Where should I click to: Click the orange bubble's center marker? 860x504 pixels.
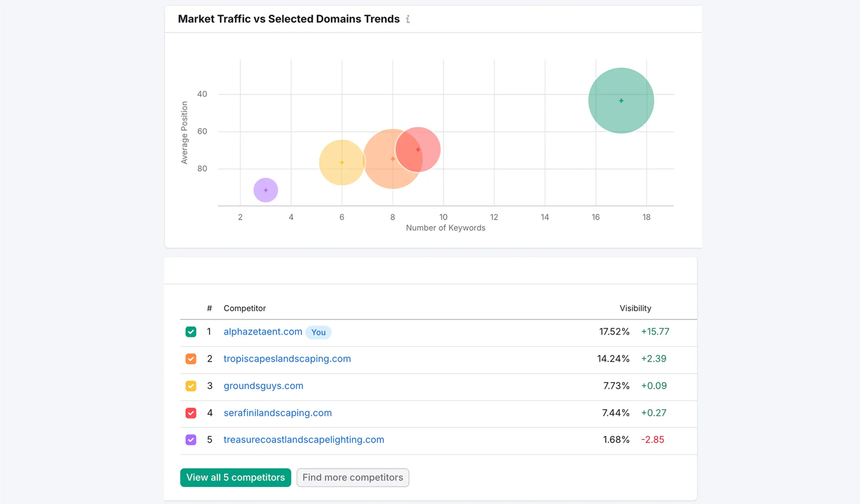click(392, 159)
